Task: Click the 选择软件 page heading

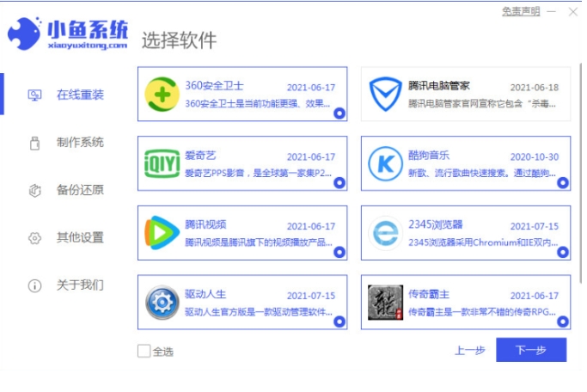Action: click(179, 40)
